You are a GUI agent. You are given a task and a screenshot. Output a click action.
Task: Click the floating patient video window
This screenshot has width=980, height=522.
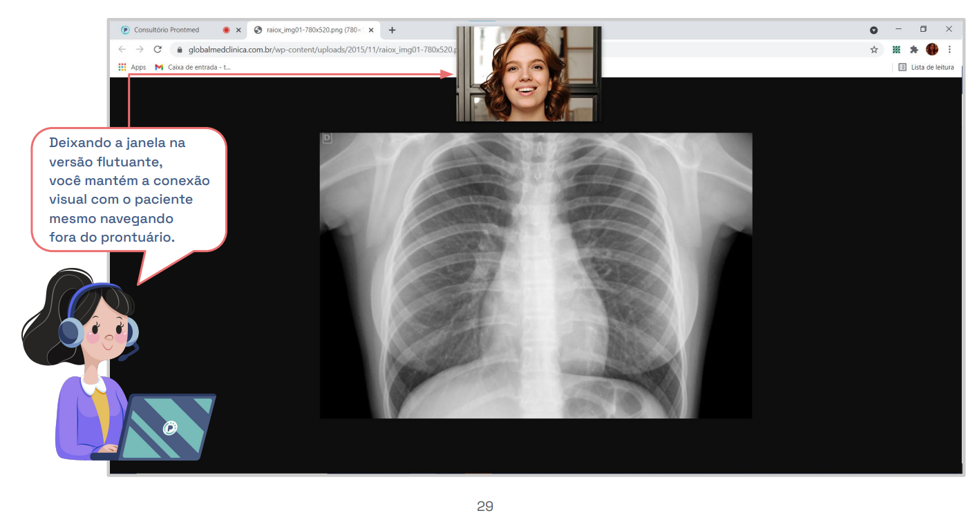(529, 74)
